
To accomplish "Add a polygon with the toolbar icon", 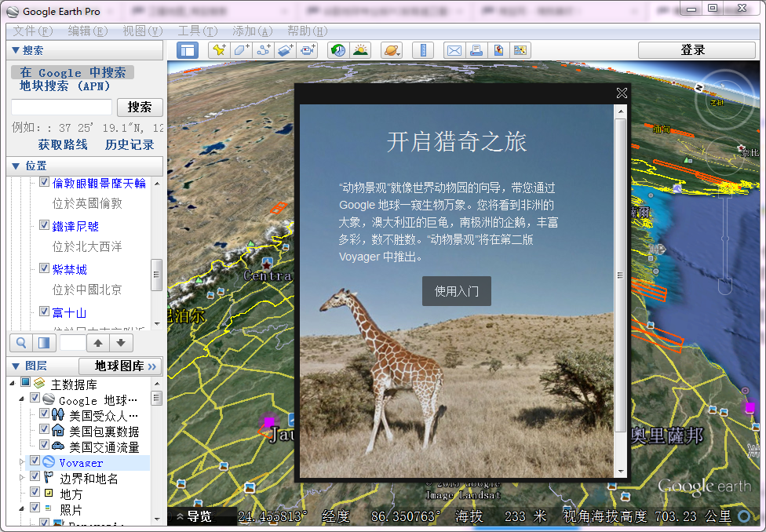I will tap(241, 50).
